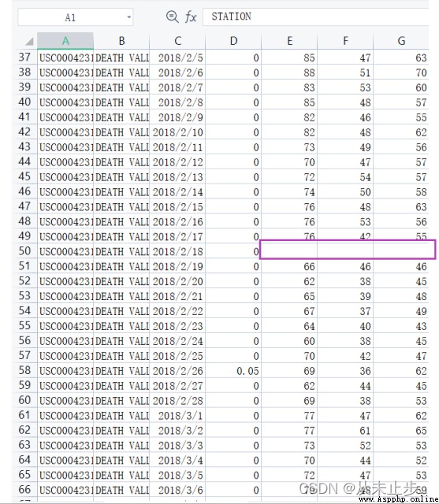
Task: Click DEATH VALL name cell in row 45
Action: point(121,176)
